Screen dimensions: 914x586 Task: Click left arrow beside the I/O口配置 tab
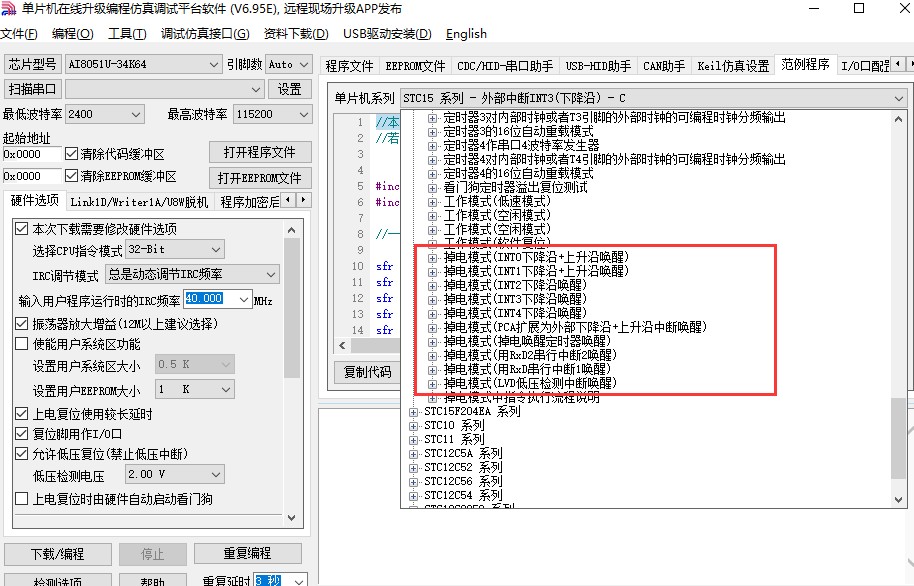pyautogui.click(x=898, y=63)
